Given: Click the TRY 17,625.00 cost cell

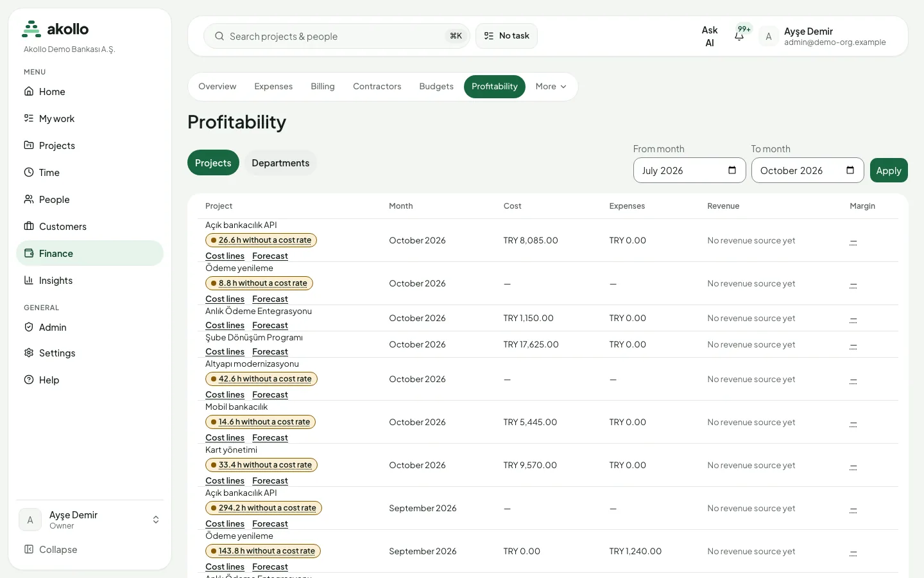Looking at the screenshot, I should click(531, 345).
